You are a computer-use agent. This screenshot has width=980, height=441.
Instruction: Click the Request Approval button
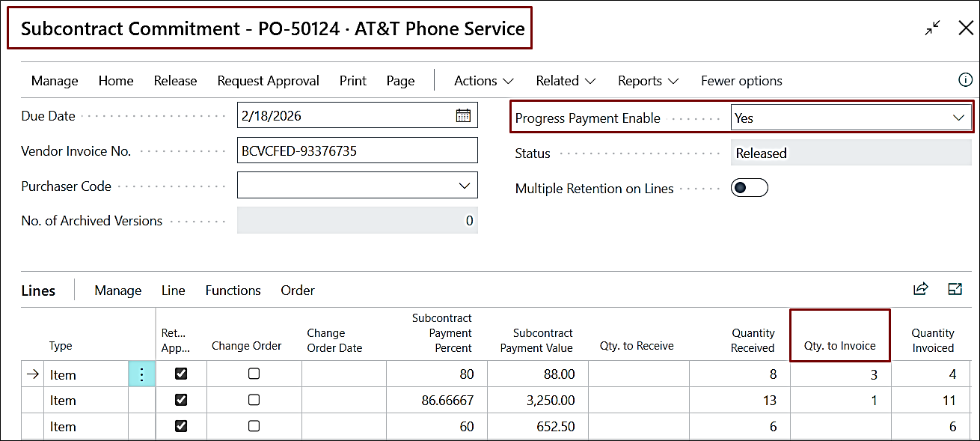(268, 81)
